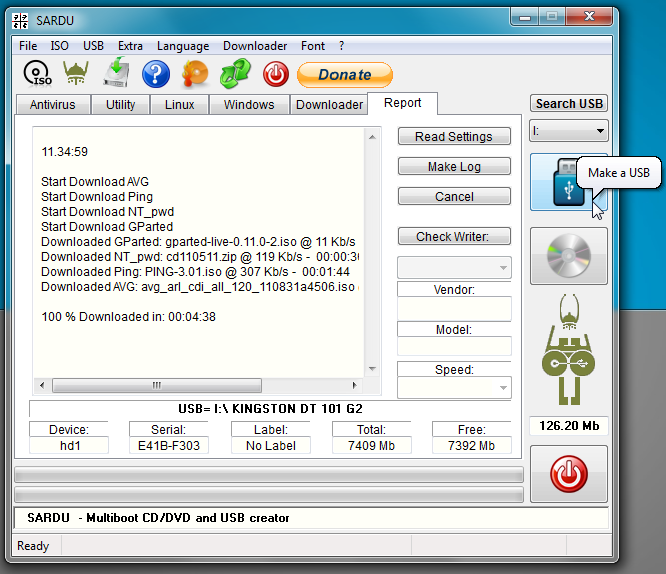Minimize the SARDU window
The height and width of the screenshot is (574, 666).
(525, 17)
